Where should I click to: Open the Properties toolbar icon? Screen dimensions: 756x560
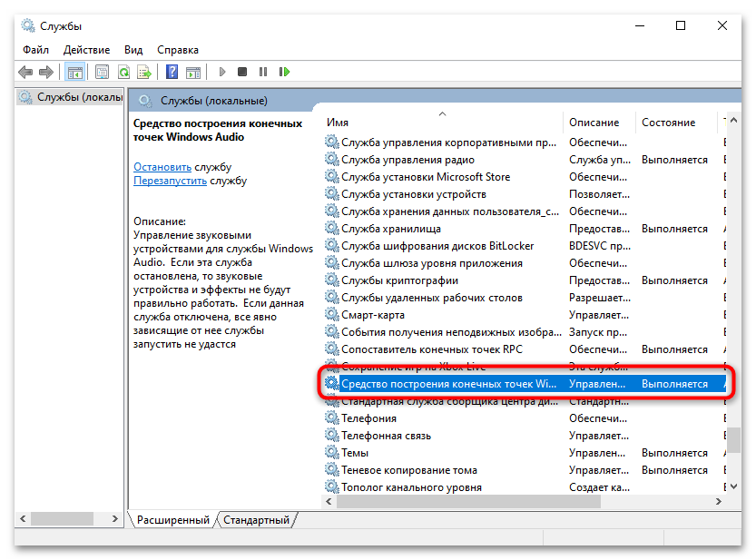point(102,72)
